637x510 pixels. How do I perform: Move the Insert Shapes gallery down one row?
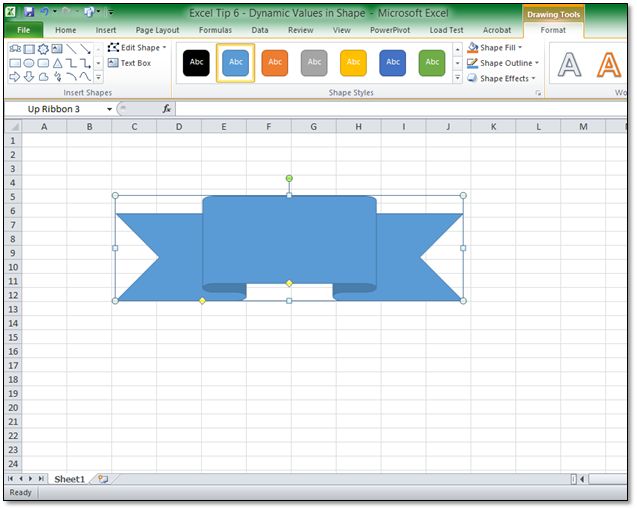point(98,63)
